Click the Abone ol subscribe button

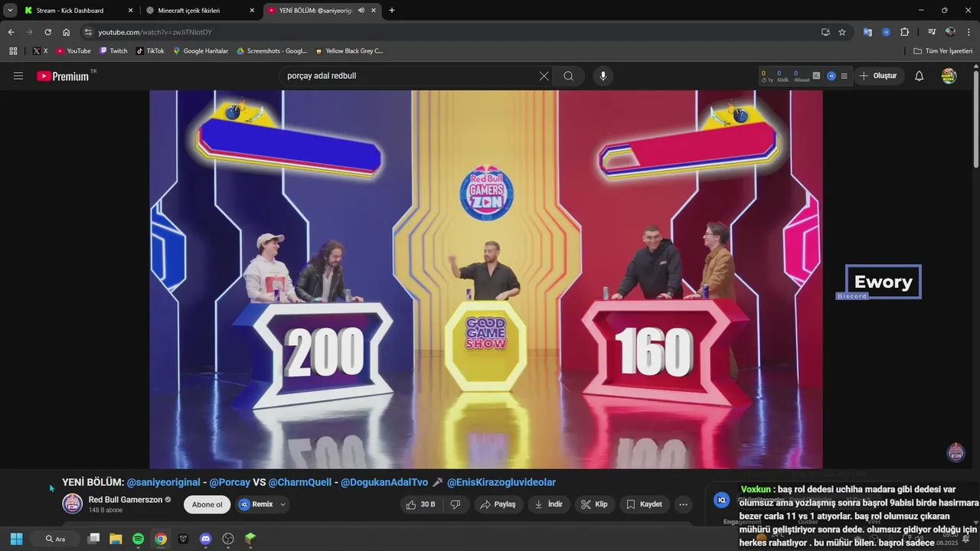(x=207, y=504)
